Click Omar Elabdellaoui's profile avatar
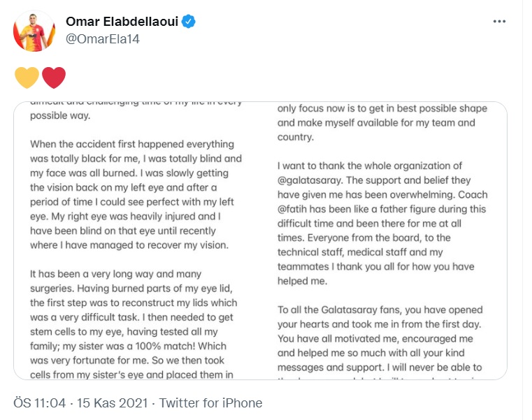 [34, 31]
